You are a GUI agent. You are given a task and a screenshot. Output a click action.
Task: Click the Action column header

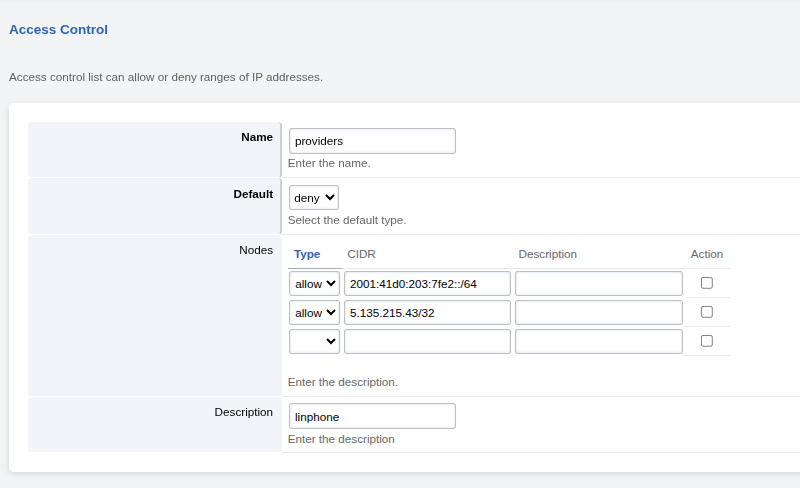[x=706, y=254]
